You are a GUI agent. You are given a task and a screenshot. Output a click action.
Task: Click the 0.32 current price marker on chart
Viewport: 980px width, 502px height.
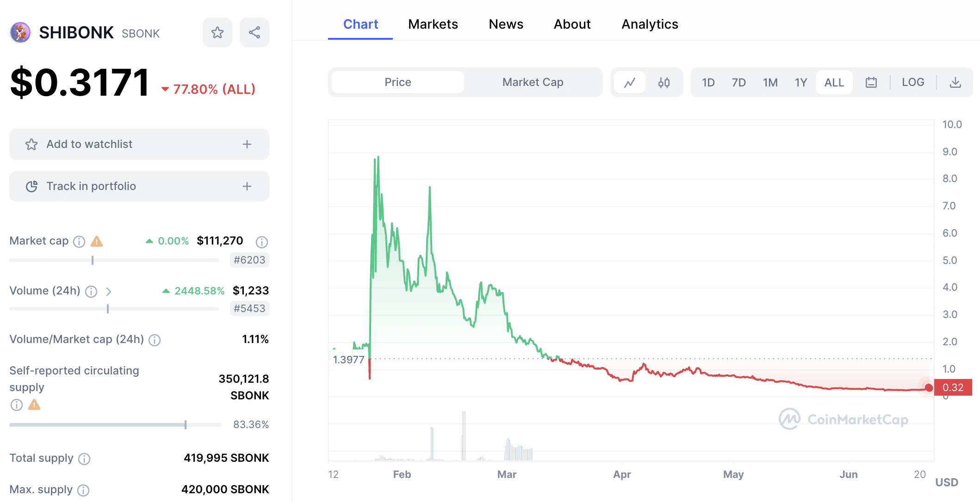tap(953, 387)
